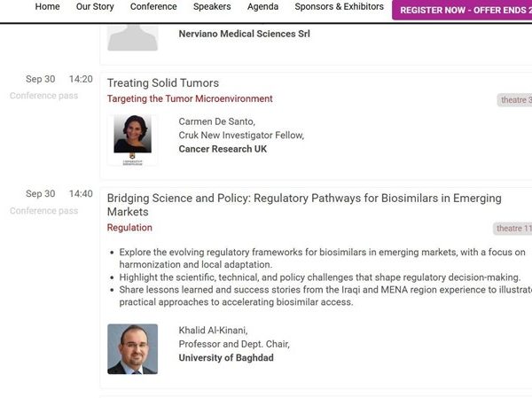Click the theatre 11 tag

coord(513,229)
